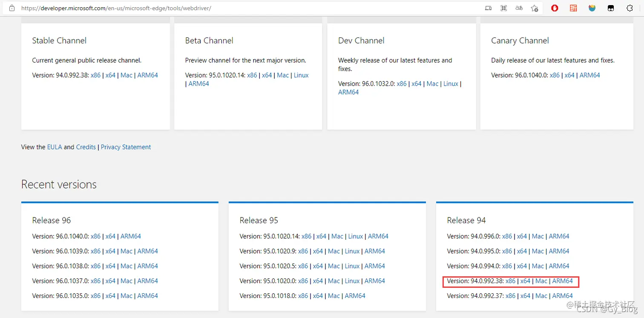
Task: Download version 94.0.992.37 x64
Action: [525, 296]
